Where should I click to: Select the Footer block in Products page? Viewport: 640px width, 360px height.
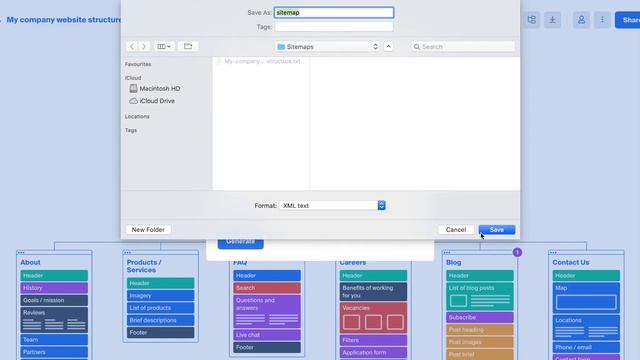[160, 333]
